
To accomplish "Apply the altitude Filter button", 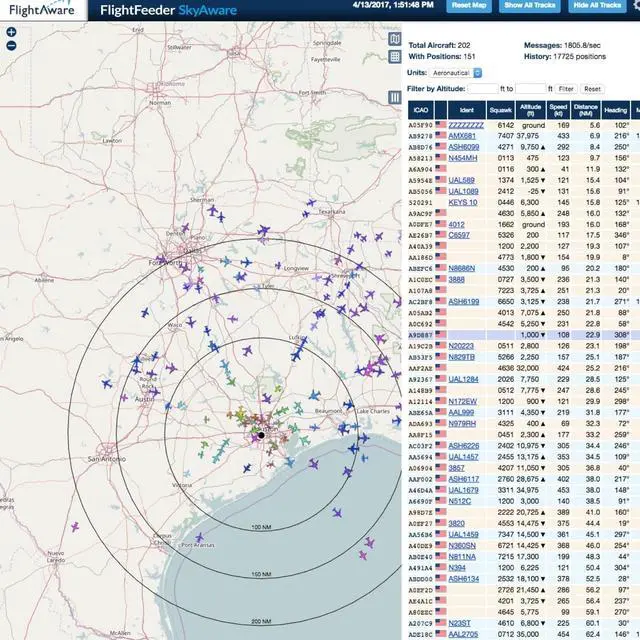I will [566, 89].
